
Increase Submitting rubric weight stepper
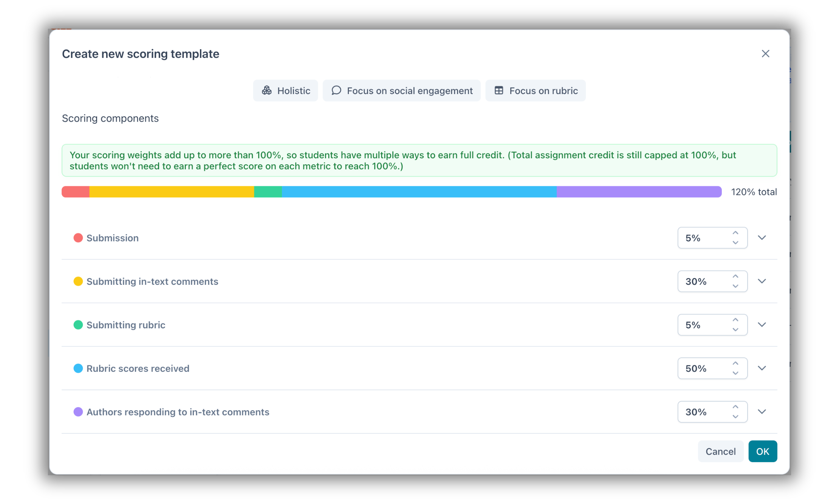pyautogui.click(x=735, y=320)
